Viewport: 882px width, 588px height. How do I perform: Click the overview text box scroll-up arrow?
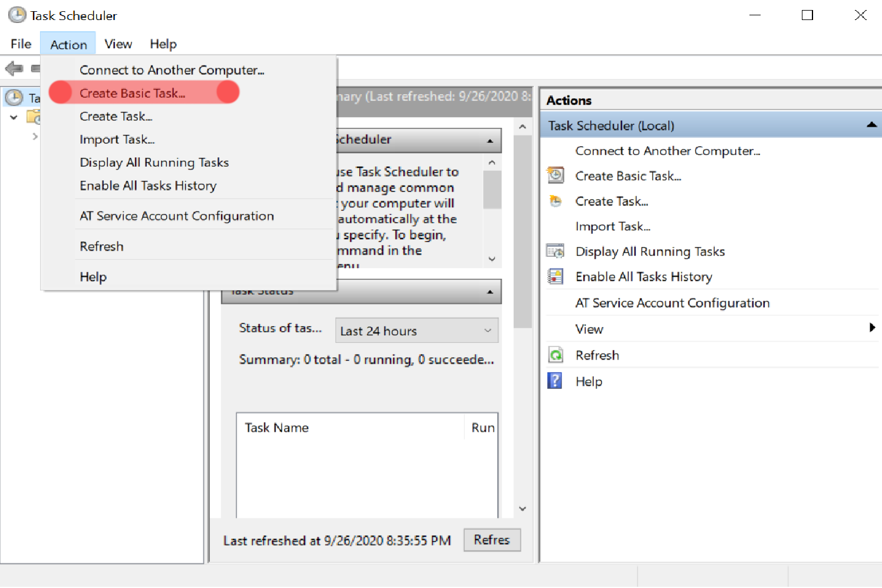pyautogui.click(x=492, y=162)
